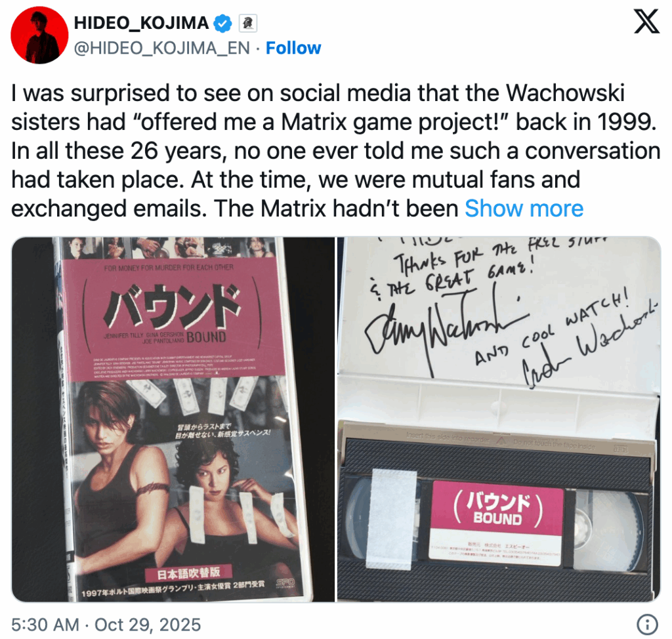Click the white tape strip on the cassette
The image size is (672, 639).
[392, 518]
